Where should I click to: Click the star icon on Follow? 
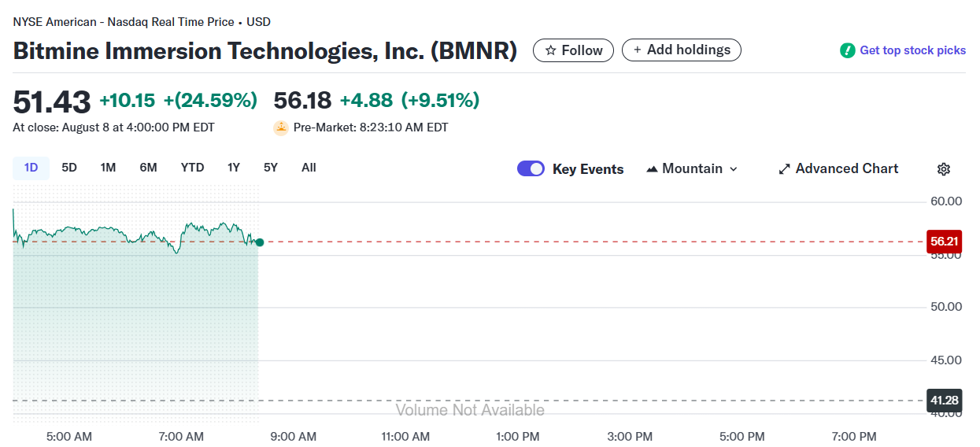[x=551, y=50]
